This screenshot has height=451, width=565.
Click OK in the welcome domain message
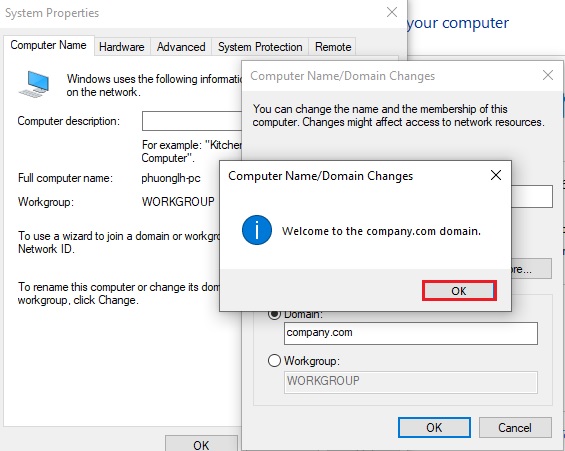click(459, 291)
